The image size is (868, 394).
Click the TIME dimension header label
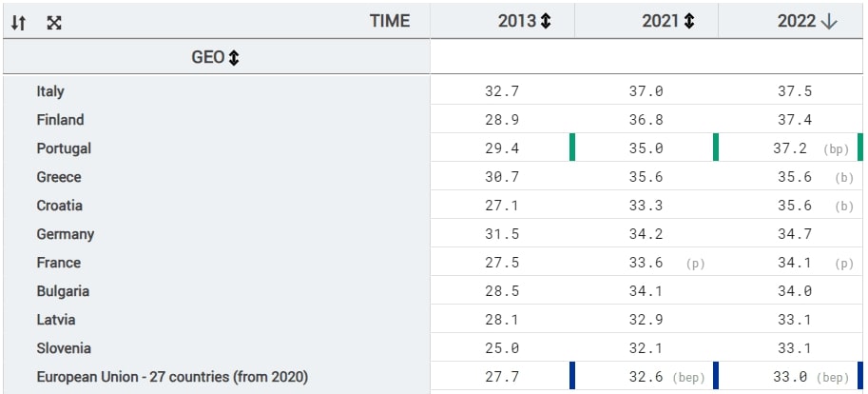(x=389, y=20)
